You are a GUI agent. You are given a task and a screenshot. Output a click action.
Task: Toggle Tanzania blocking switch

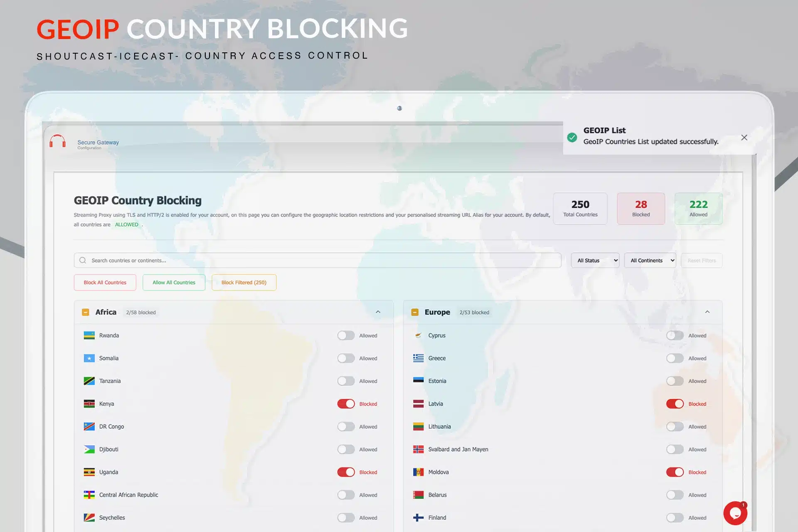pos(346,381)
